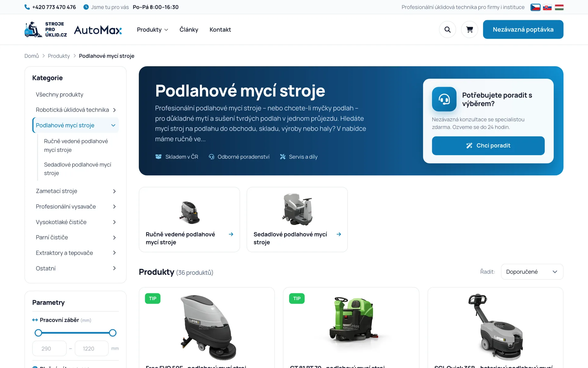Switch to Hungarian language flag

(x=559, y=7)
